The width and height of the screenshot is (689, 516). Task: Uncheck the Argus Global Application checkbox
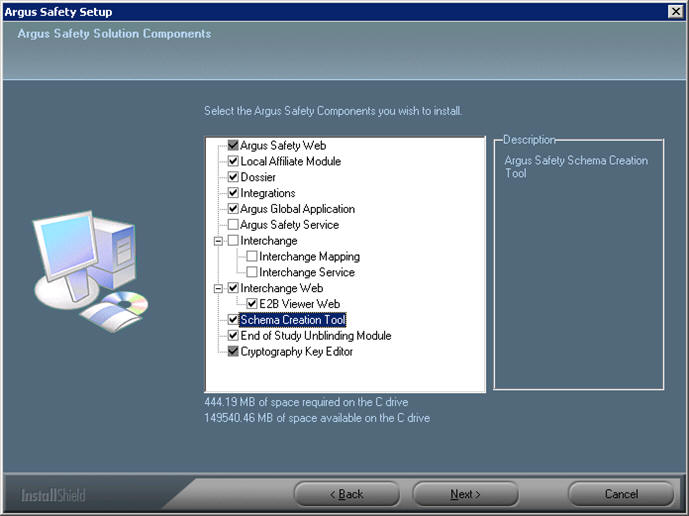233,208
